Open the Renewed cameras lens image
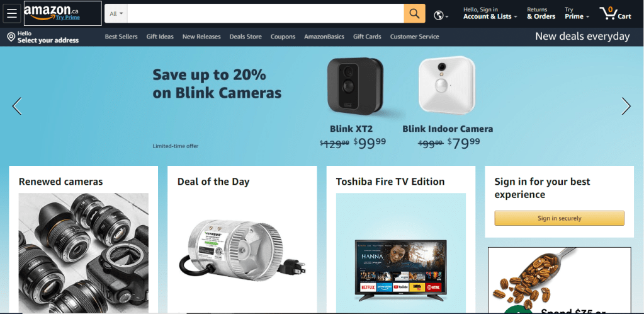The width and height of the screenshot is (644, 314). pyautogui.click(x=83, y=253)
